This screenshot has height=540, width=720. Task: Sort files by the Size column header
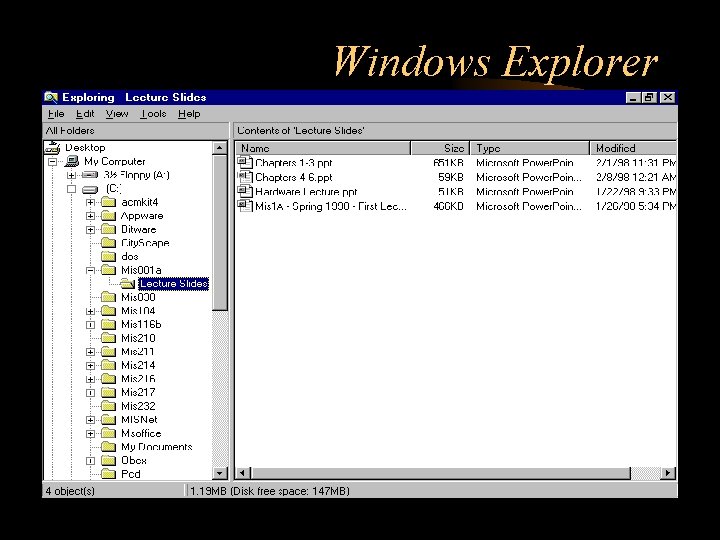point(440,148)
